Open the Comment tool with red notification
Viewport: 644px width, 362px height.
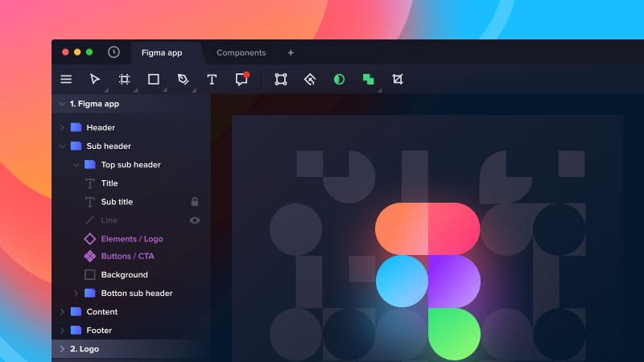(x=242, y=79)
